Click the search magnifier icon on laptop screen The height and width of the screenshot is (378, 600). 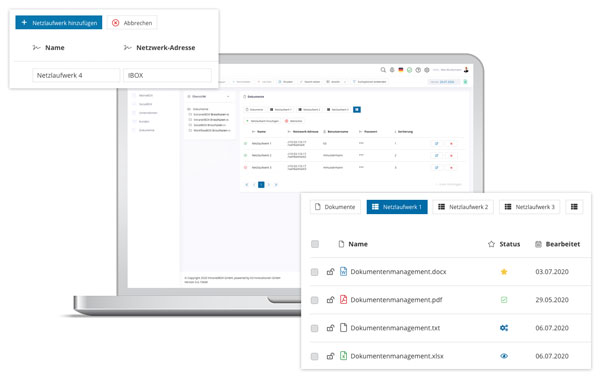[x=383, y=70]
